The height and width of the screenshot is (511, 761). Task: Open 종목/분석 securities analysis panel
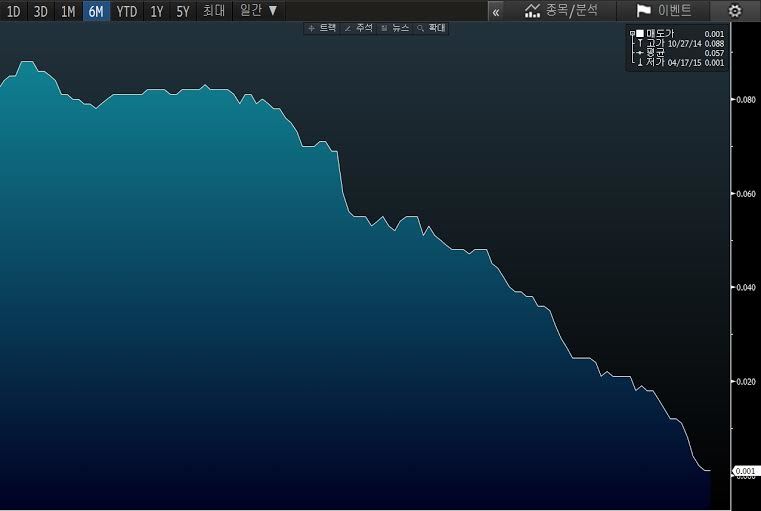561,11
